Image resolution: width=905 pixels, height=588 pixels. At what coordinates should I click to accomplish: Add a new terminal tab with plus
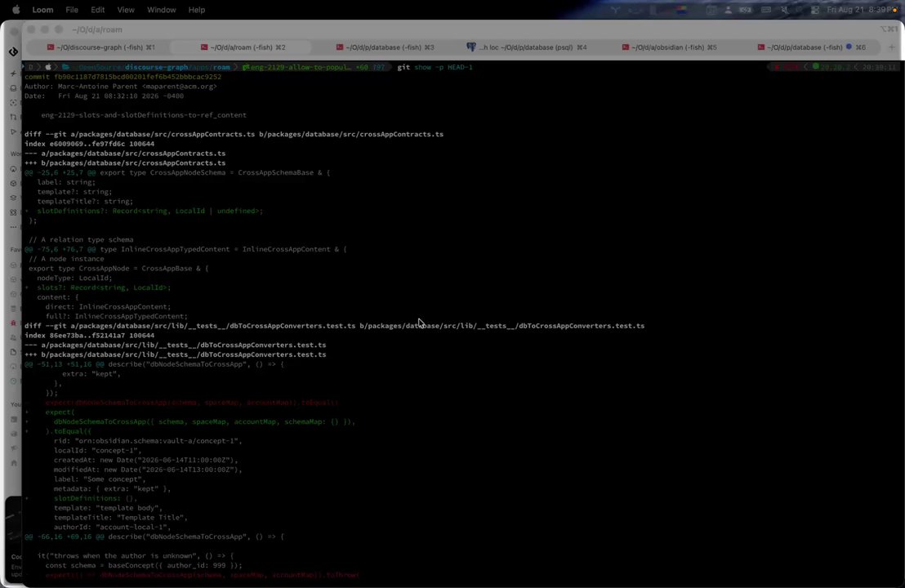pyautogui.click(x=892, y=47)
